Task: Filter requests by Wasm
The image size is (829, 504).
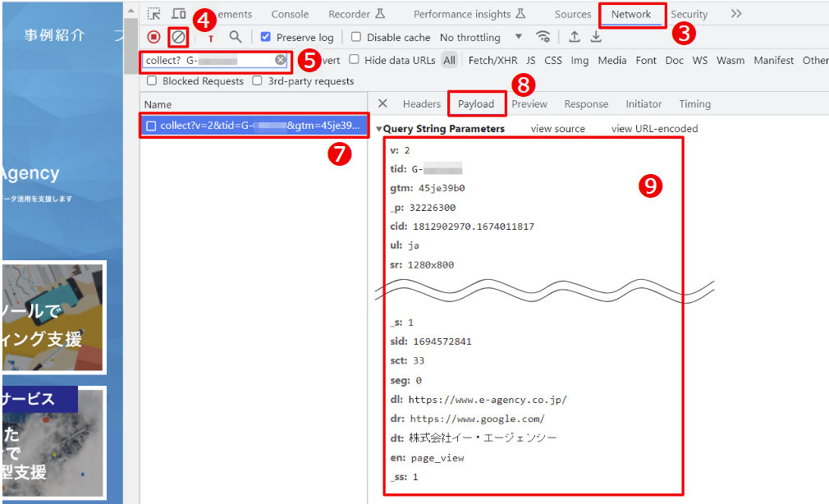Action: click(x=731, y=60)
